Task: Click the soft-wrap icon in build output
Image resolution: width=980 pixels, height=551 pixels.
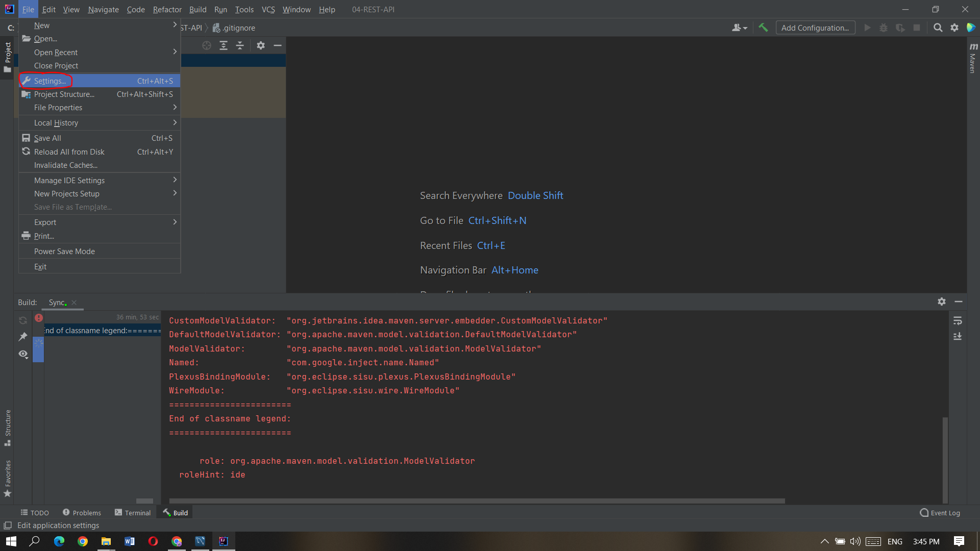Action: click(x=958, y=321)
